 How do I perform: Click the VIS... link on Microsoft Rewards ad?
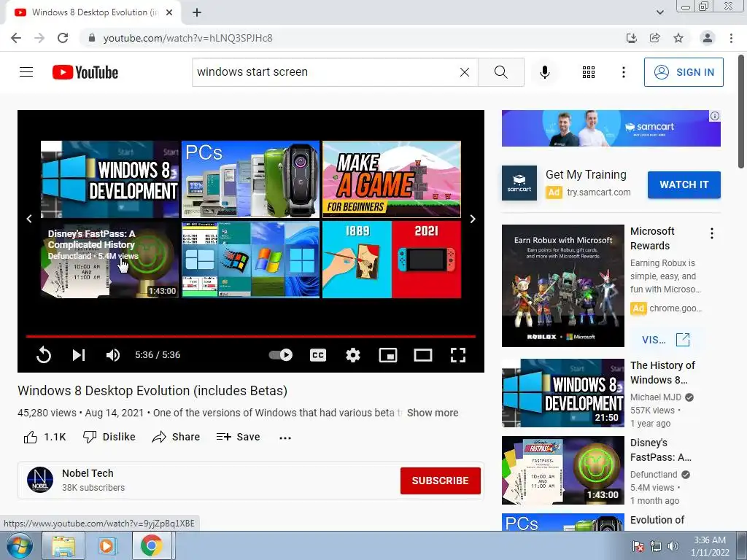[665, 340]
